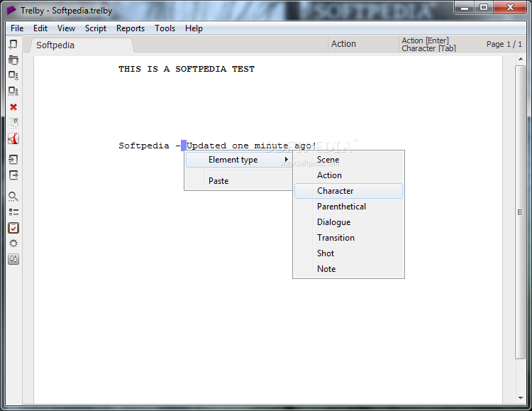Click the 'Action [Enter] Character [Tab]' hint text
The width and height of the screenshot is (532, 411).
pos(428,45)
